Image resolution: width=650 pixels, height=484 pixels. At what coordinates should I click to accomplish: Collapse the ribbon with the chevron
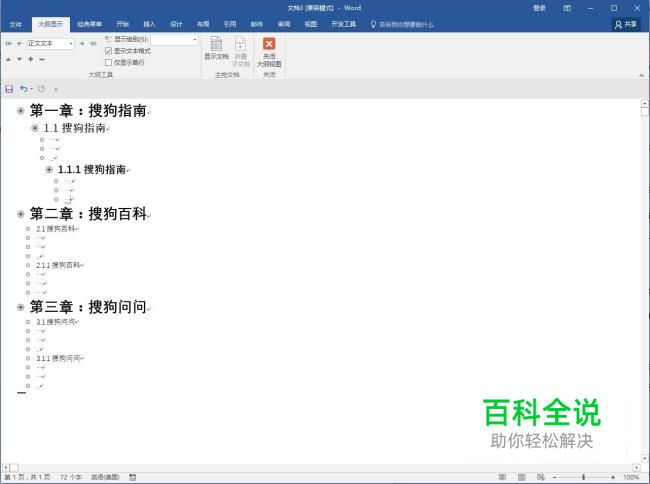pyautogui.click(x=641, y=75)
